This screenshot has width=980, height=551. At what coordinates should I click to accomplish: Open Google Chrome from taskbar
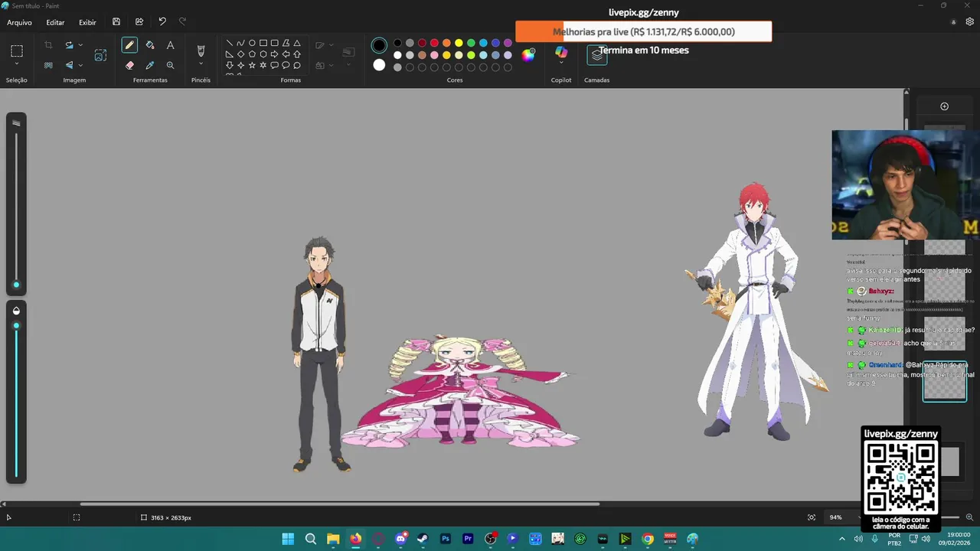point(648,539)
